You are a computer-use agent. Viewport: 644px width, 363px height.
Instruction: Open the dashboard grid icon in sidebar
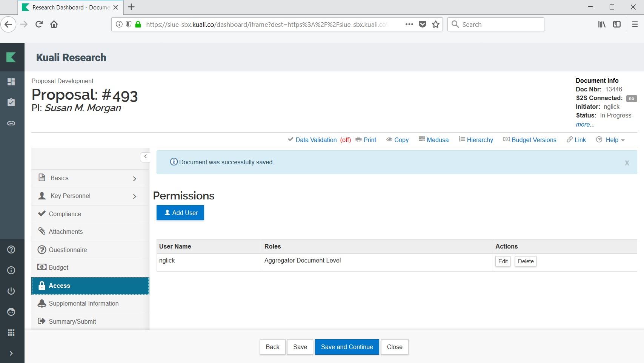point(11,82)
